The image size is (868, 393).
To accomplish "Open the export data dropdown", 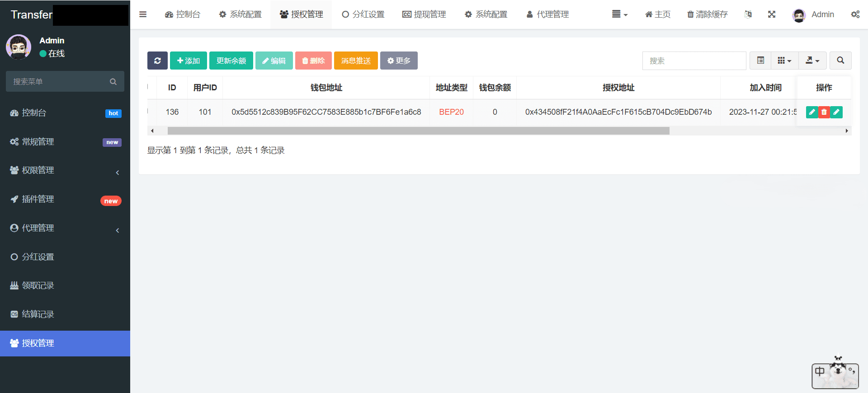I will point(812,61).
